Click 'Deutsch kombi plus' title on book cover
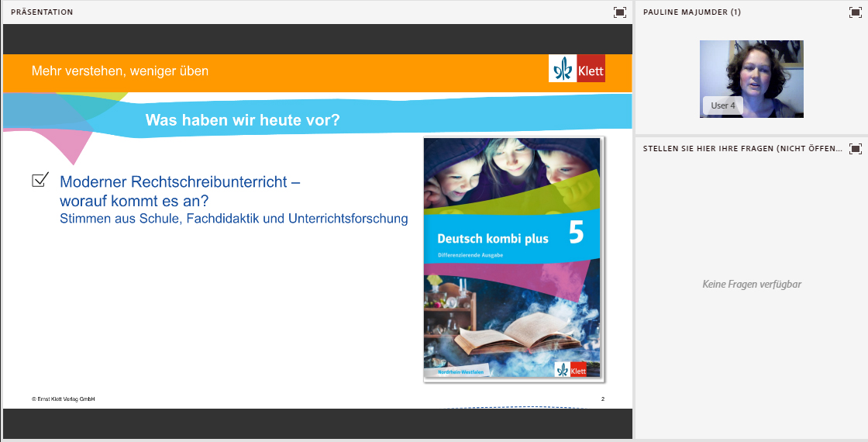Screen dimensions: 868x442 pos(493,239)
